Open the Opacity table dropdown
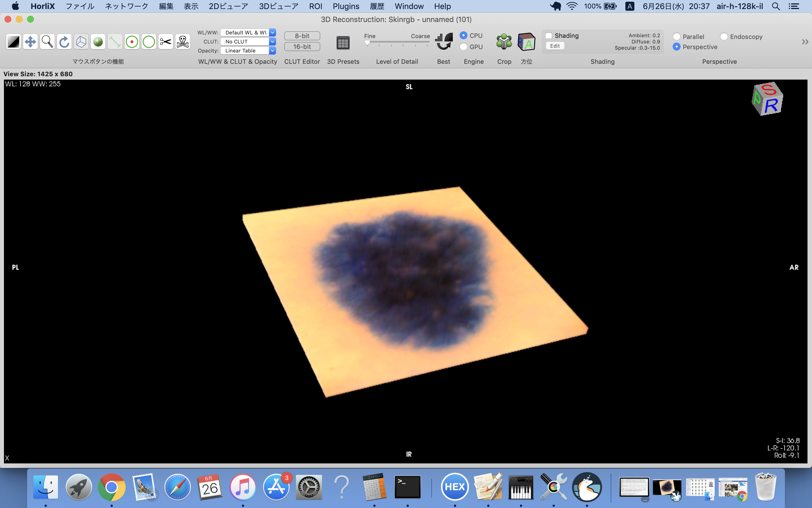The height and width of the screenshot is (508, 812). click(248, 51)
